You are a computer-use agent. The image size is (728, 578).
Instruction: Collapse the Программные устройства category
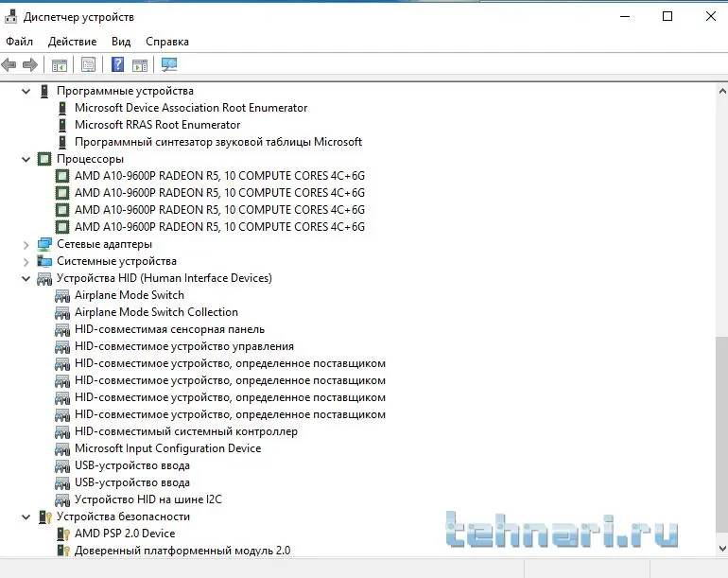tap(26, 92)
